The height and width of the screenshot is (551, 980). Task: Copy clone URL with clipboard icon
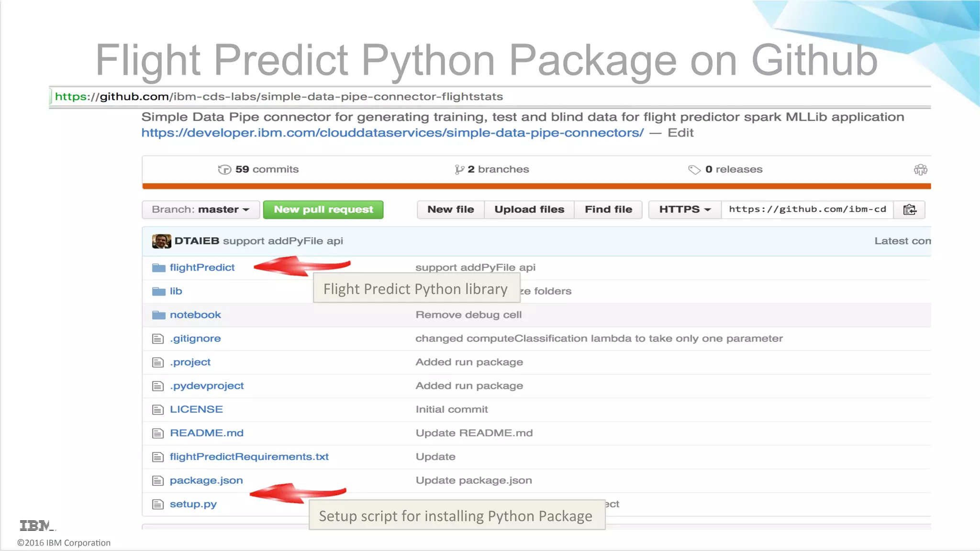910,210
